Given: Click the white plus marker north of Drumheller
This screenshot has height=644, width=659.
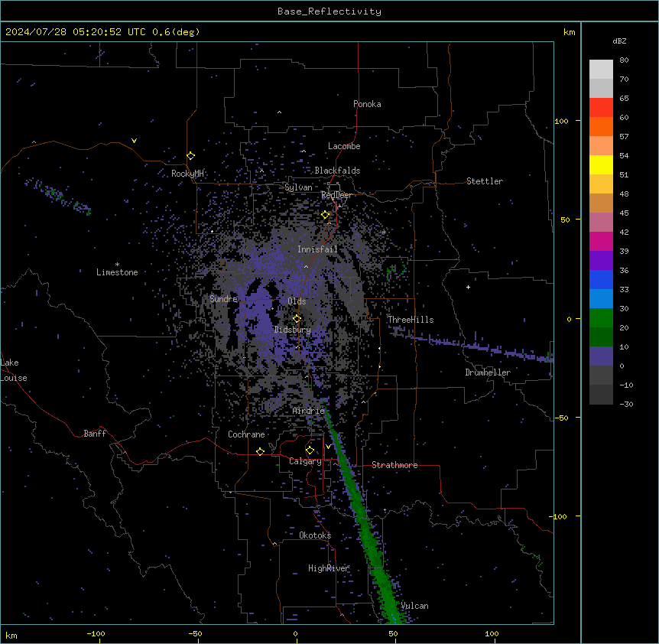Looking at the screenshot, I should pos(468,287).
